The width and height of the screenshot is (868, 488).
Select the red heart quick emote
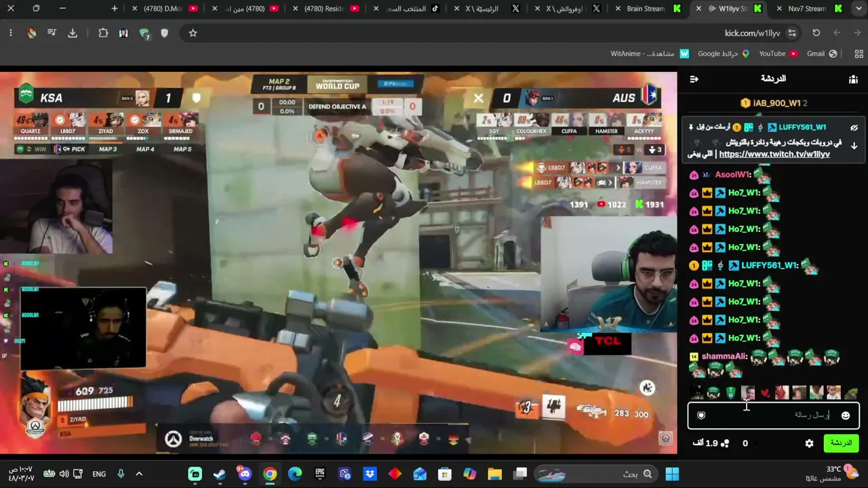[x=765, y=393]
